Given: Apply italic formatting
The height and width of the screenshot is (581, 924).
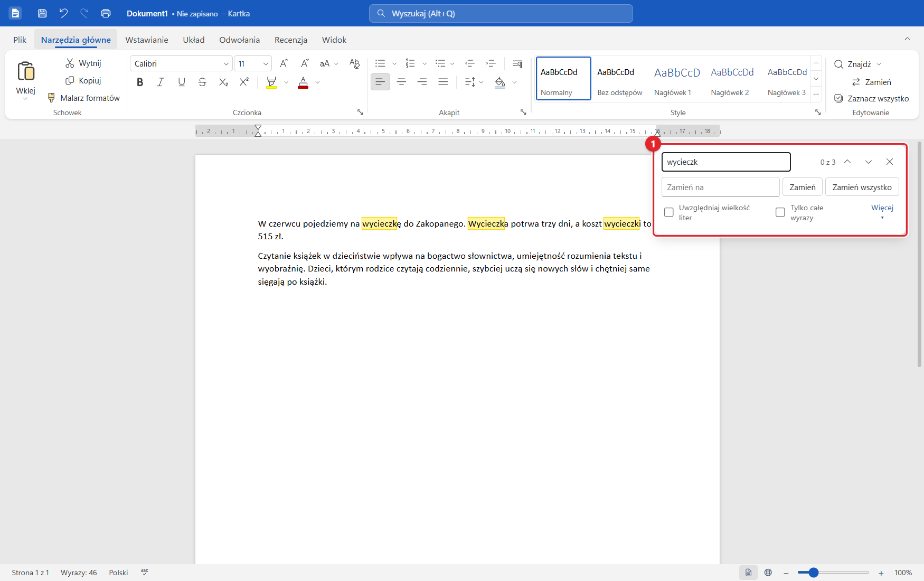Looking at the screenshot, I should 161,82.
